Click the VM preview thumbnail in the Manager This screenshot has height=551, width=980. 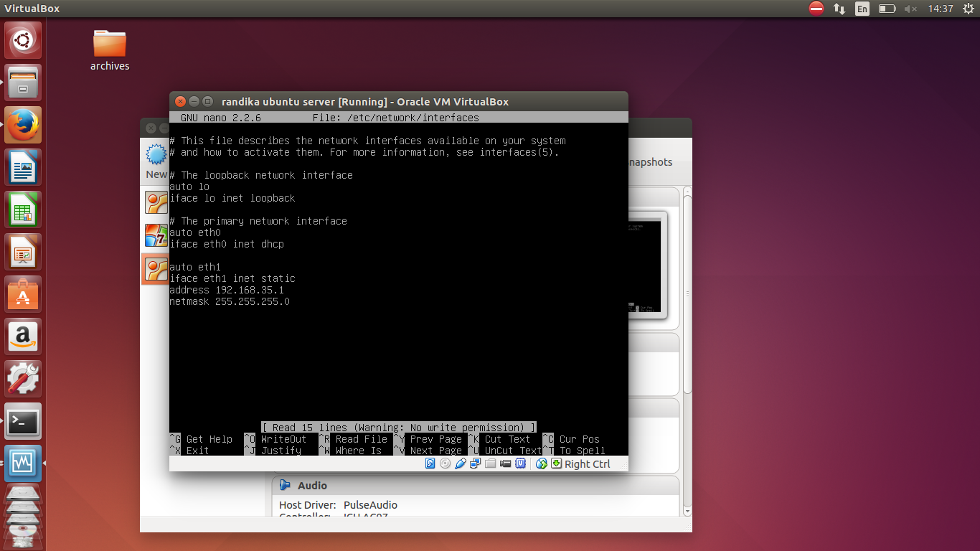[648, 265]
